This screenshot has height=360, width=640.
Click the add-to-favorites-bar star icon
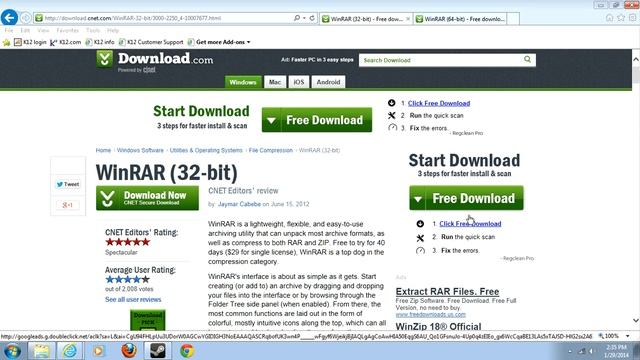(7, 42)
